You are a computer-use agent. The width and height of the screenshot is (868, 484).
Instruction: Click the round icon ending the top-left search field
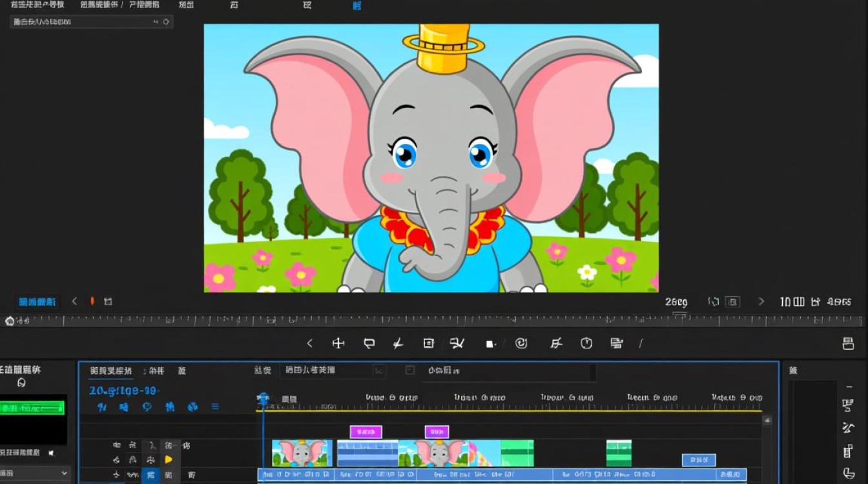tap(166, 22)
